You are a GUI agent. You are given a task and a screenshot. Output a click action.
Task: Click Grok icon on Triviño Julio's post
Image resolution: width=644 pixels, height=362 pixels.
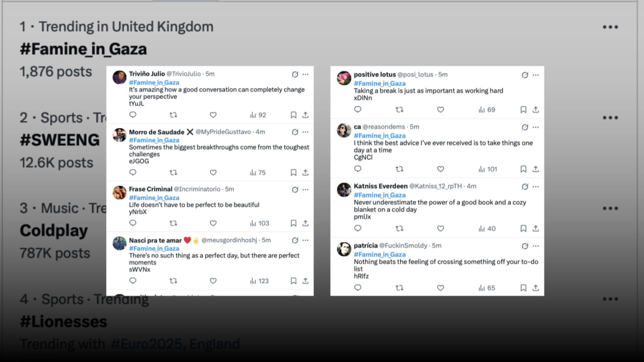pyautogui.click(x=295, y=74)
